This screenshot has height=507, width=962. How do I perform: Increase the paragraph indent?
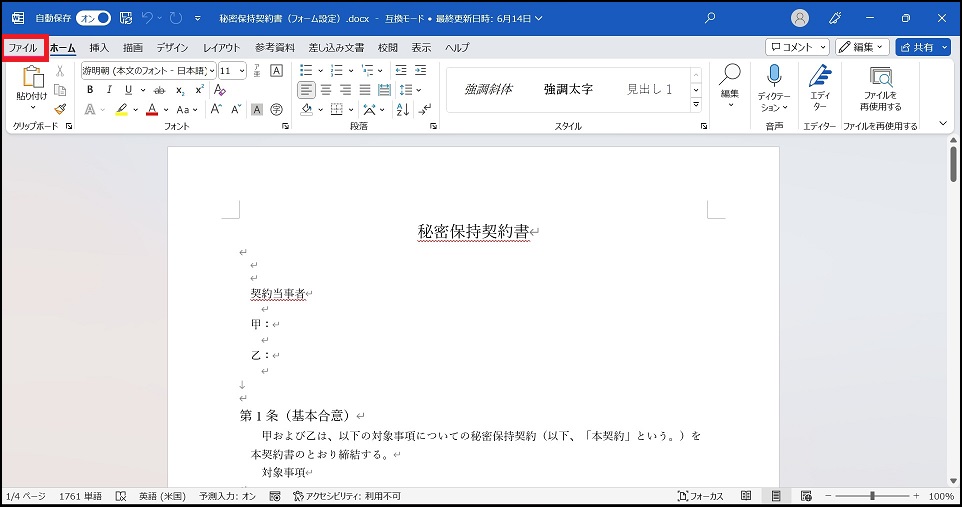[x=420, y=71]
